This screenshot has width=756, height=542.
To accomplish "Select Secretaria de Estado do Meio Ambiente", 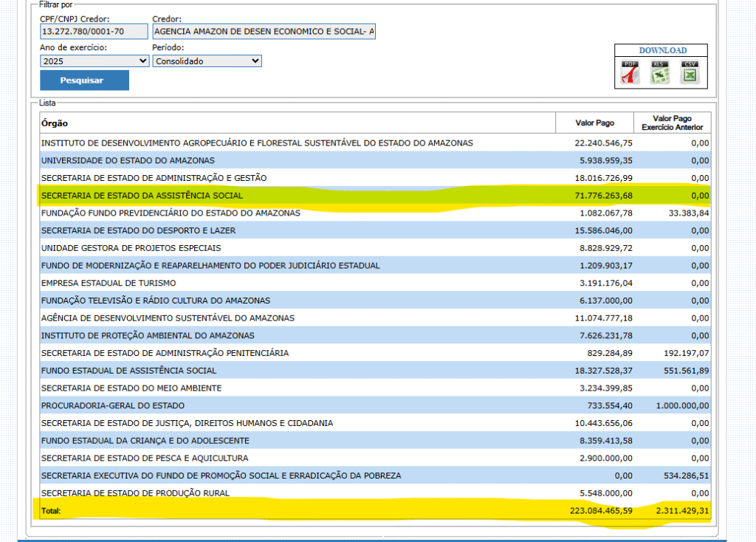I will tap(375, 388).
